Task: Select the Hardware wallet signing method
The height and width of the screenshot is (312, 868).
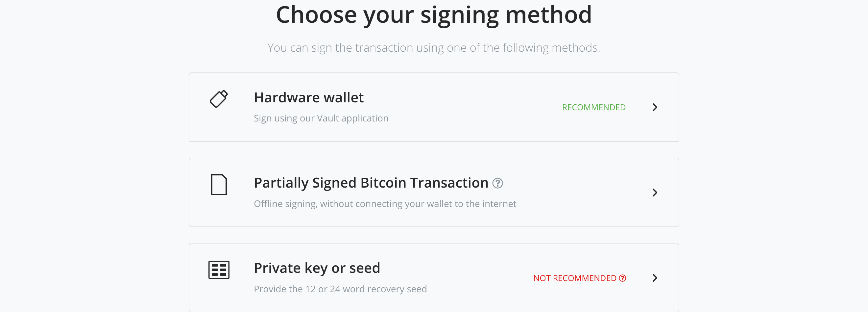Action: pos(434,107)
